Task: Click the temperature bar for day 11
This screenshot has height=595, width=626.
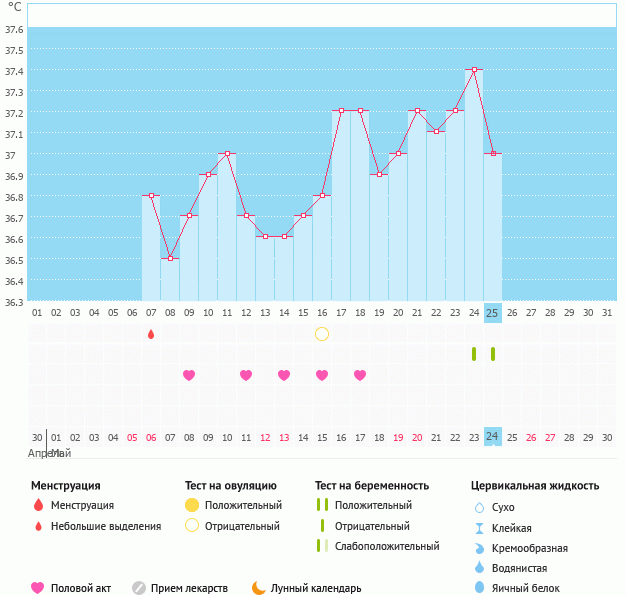Action: point(227,228)
